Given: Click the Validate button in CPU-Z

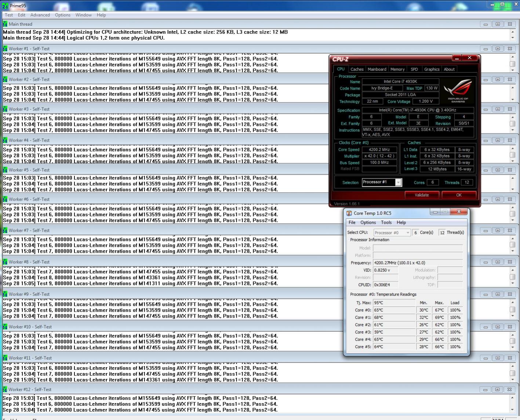Looking at the screenshot, I should (422, 195).
